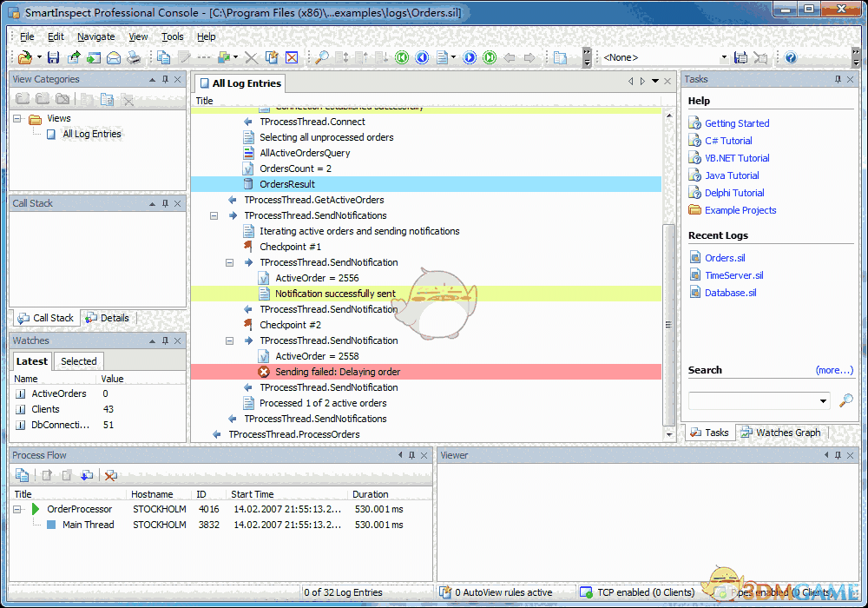Toggle auto-hide pin on the Watches panel
Viewport: 868px width, 608px height.
click(x=165, y=341)
